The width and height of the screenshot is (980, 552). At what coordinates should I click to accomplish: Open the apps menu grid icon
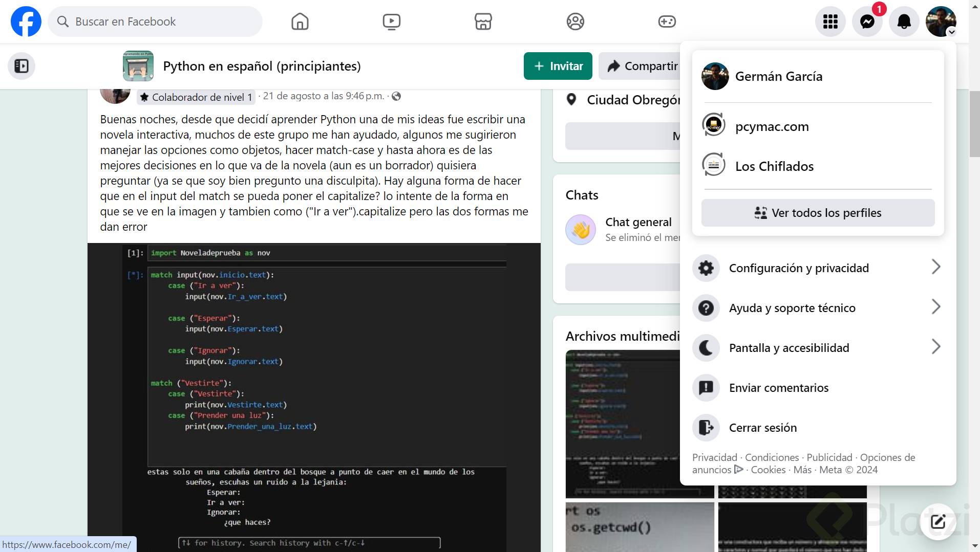[x=830, y=21]
